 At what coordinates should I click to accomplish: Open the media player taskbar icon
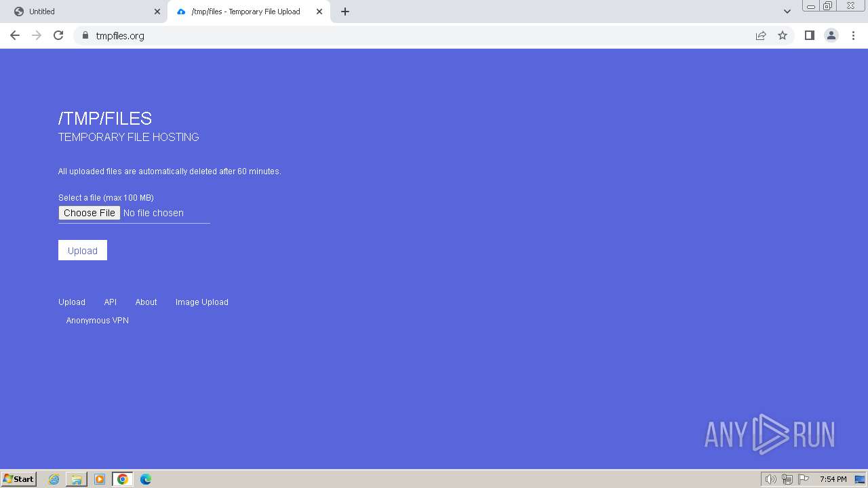[100, 479]
